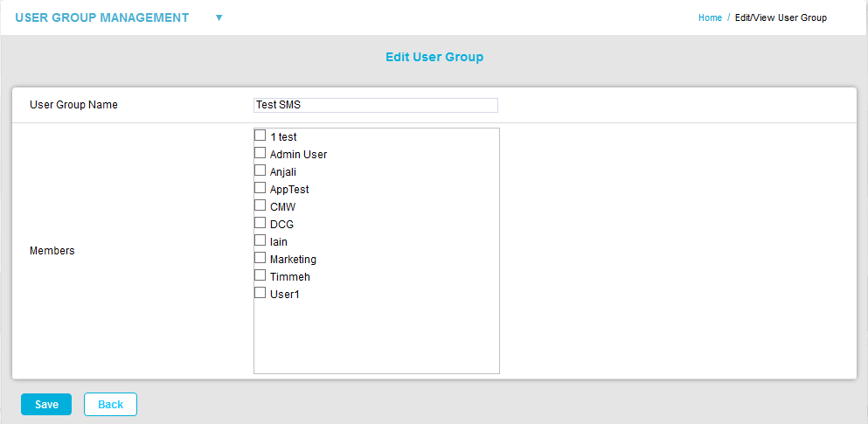Viewport: 868px width, 424px height.
Task: Open the Home breadcrumb link
Action: pyautogui.click(x=710, y=17)
